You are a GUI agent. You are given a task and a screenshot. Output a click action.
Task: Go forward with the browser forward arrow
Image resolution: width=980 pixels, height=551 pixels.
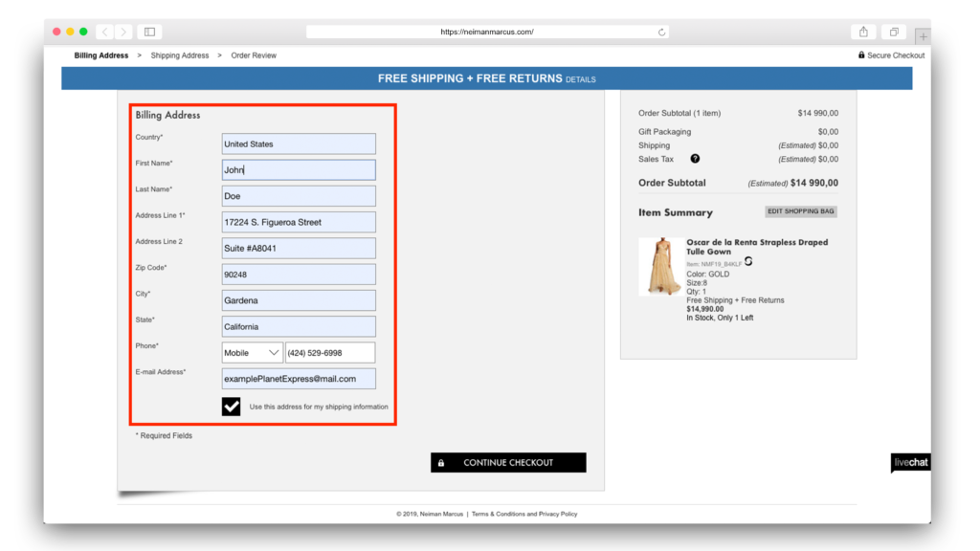click(x=123, y=32)
